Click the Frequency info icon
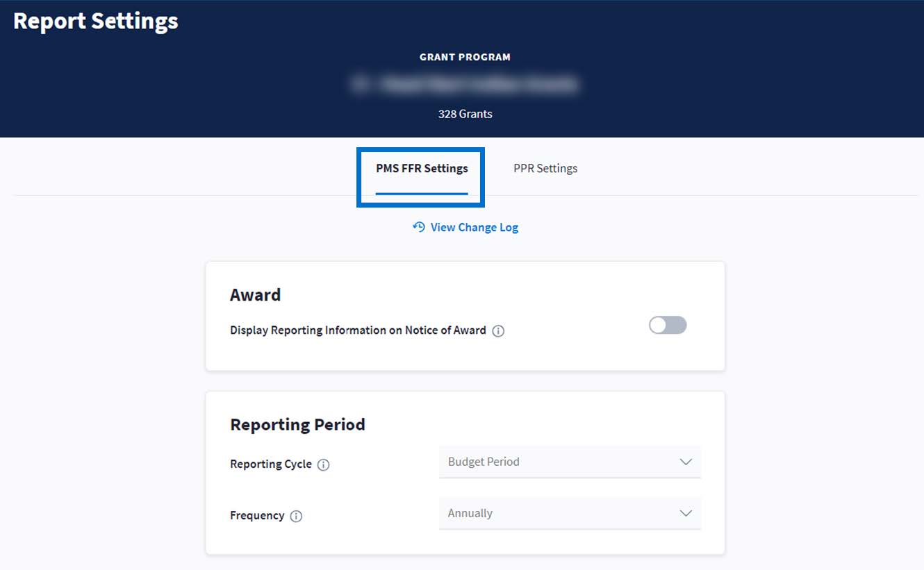The image size is (924, 570). tap(296, 516)
